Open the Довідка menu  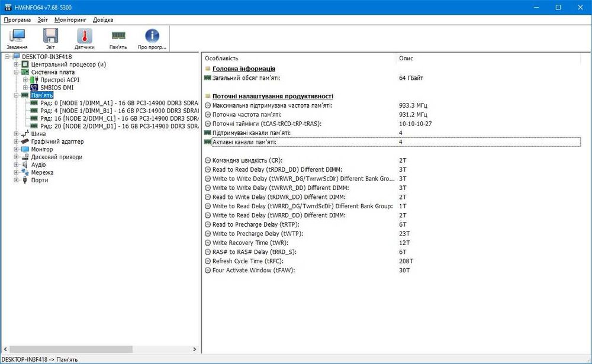point(102,20)
